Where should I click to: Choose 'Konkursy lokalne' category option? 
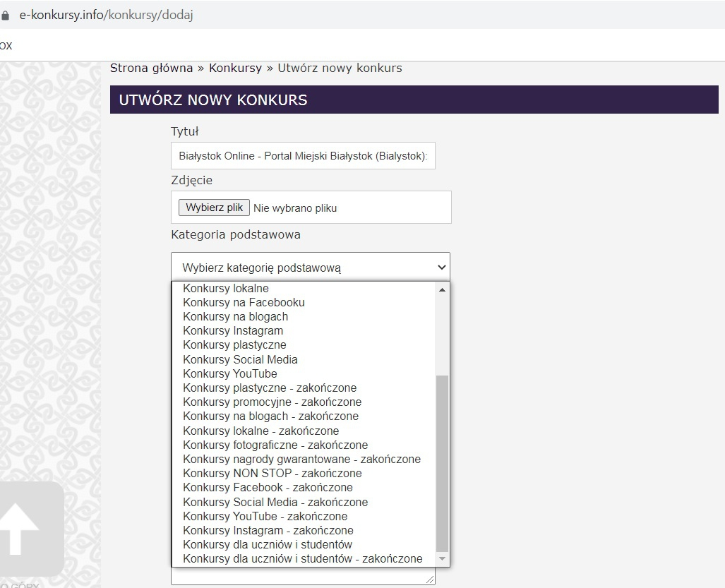[226, 288]
